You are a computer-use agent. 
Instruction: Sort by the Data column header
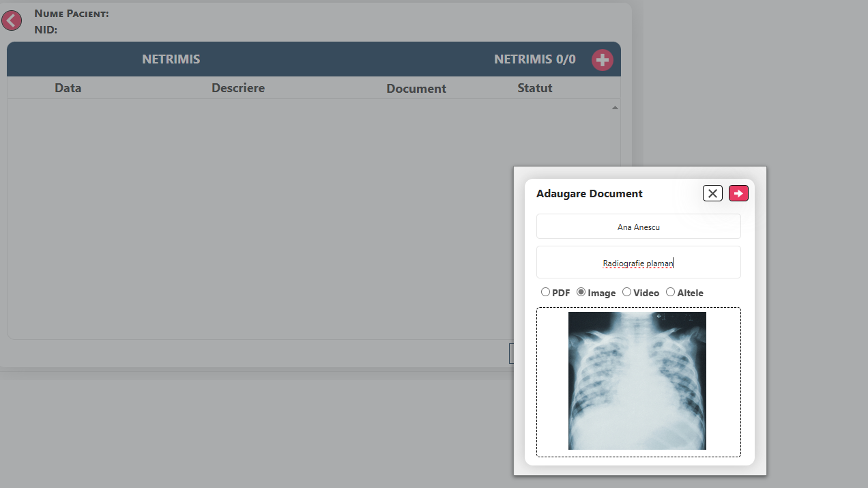click(x=68, y=88)
